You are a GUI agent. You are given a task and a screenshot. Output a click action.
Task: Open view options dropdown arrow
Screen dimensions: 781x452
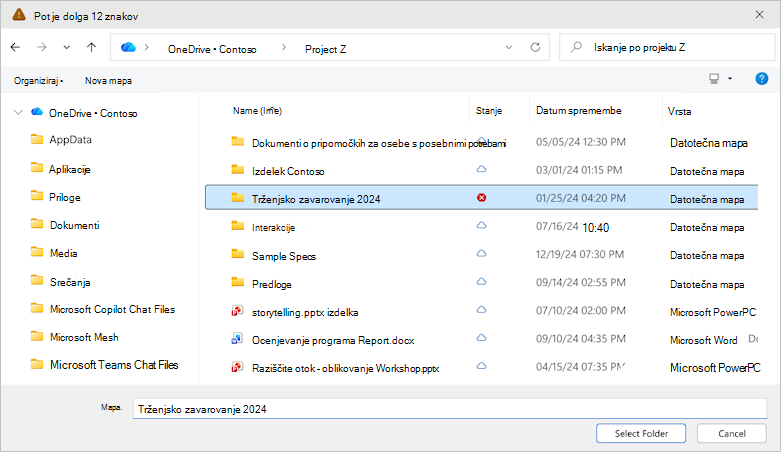[x=730, y=79]
